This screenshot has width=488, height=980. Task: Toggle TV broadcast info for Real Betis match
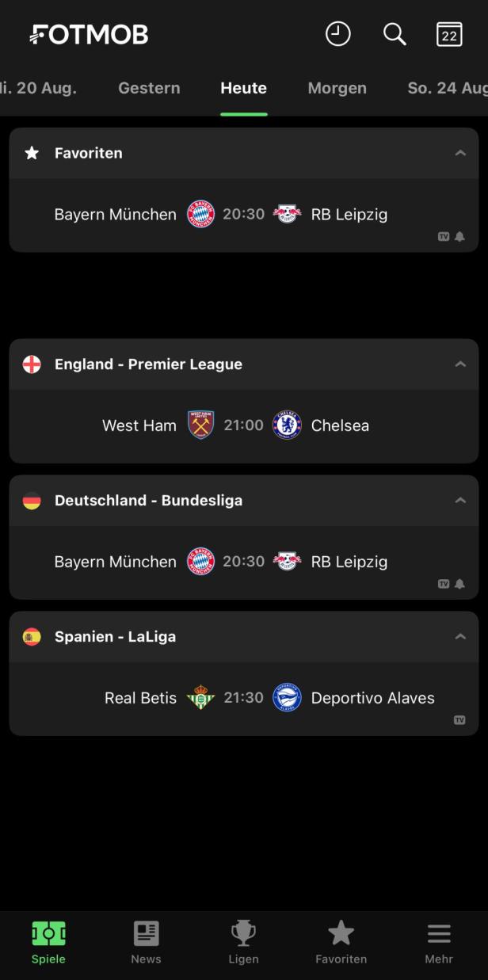point(460,720)
